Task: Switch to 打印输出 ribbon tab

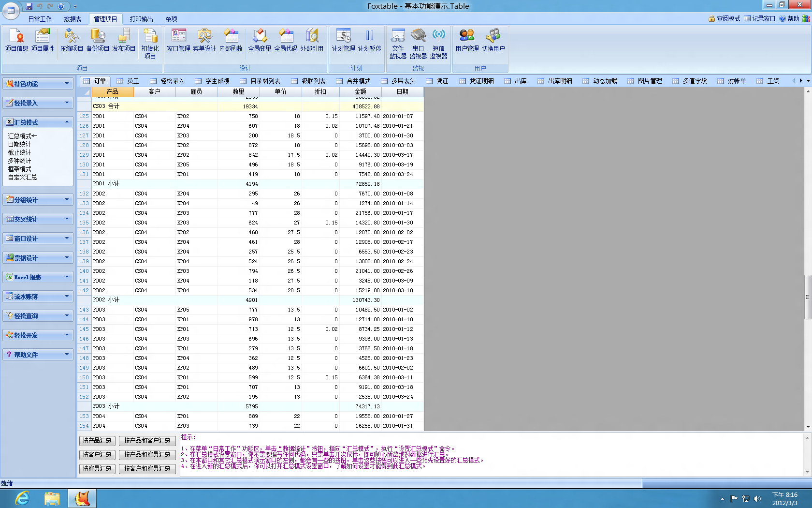Action: (141, 19)
